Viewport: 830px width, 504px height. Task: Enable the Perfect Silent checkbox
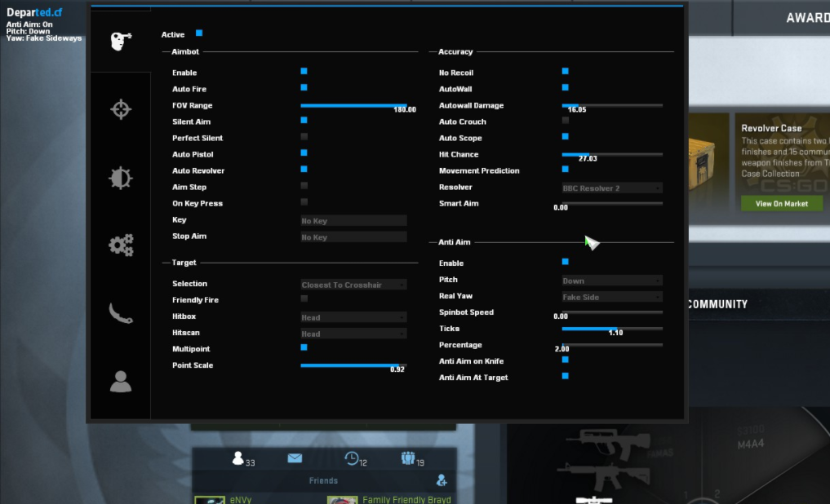[304, 137]
